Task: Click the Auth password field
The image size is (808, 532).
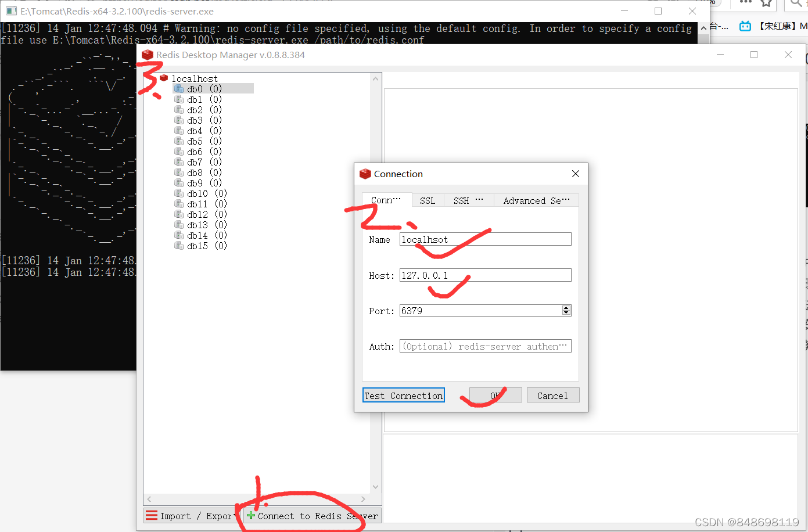Action: [x=486, y=346]
